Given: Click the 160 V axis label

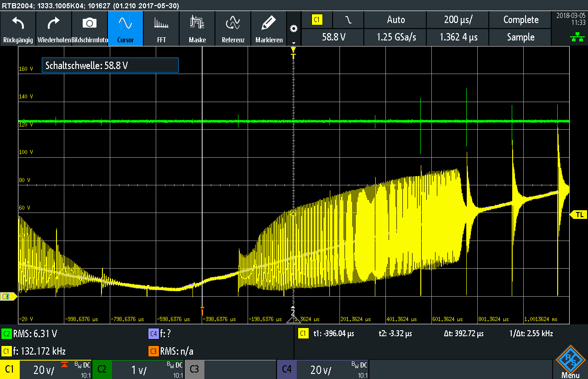Looking at the screenshot, I should click(26, 69).
